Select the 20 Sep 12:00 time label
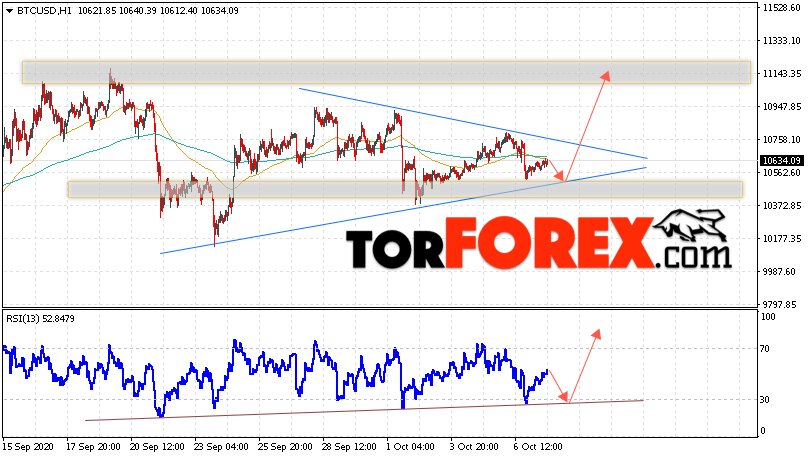 [x=157, y=447]
